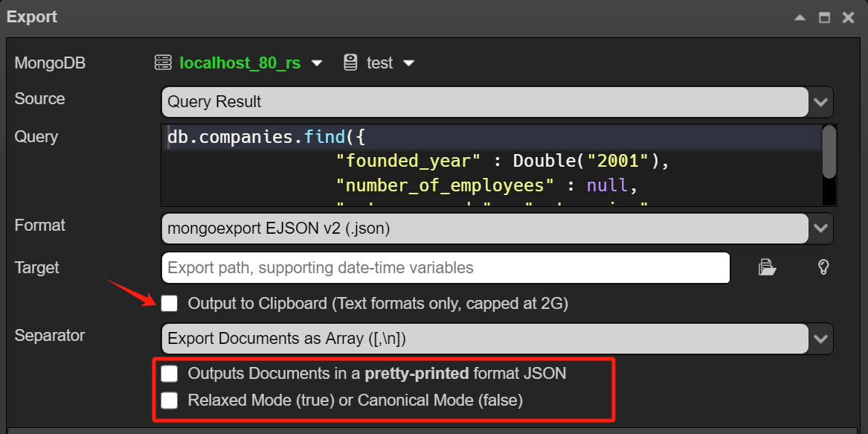868x434 pixels.
Task: Open the Export Documents as Array separator box
Action: (x=485, y=338)
